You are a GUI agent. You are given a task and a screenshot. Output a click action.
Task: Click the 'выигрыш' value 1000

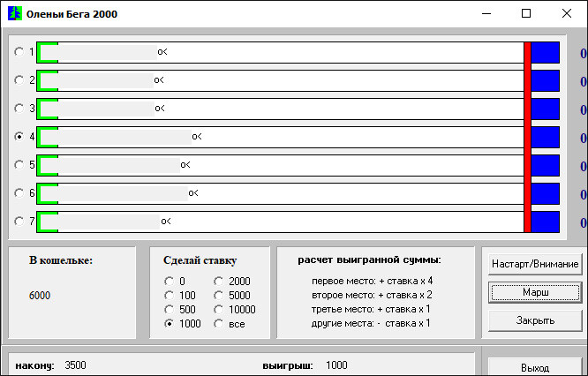(336, 365)
